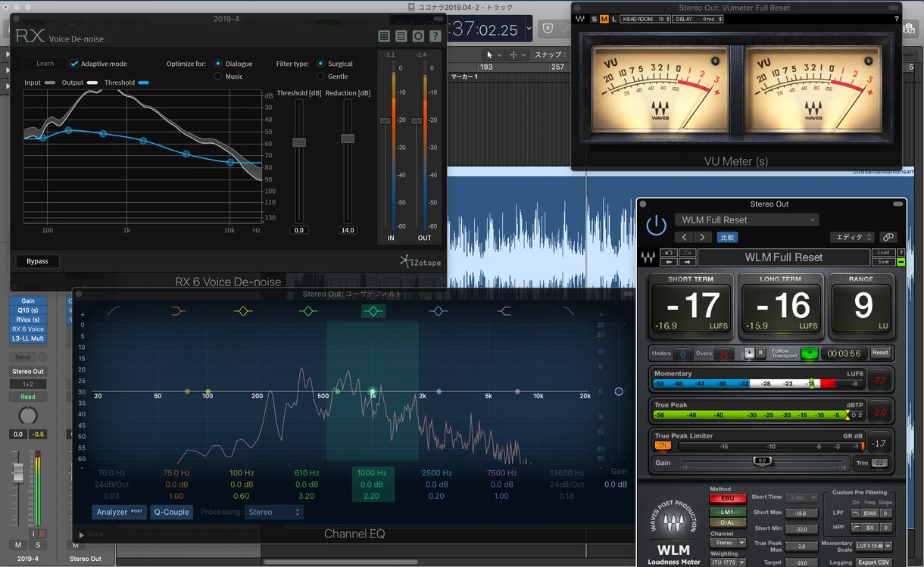Image resolution: width=924 pixels, height=567 pixels.
Task: Open WLM Weighting ITU 1770 dropdown
Action: (729, 562)
